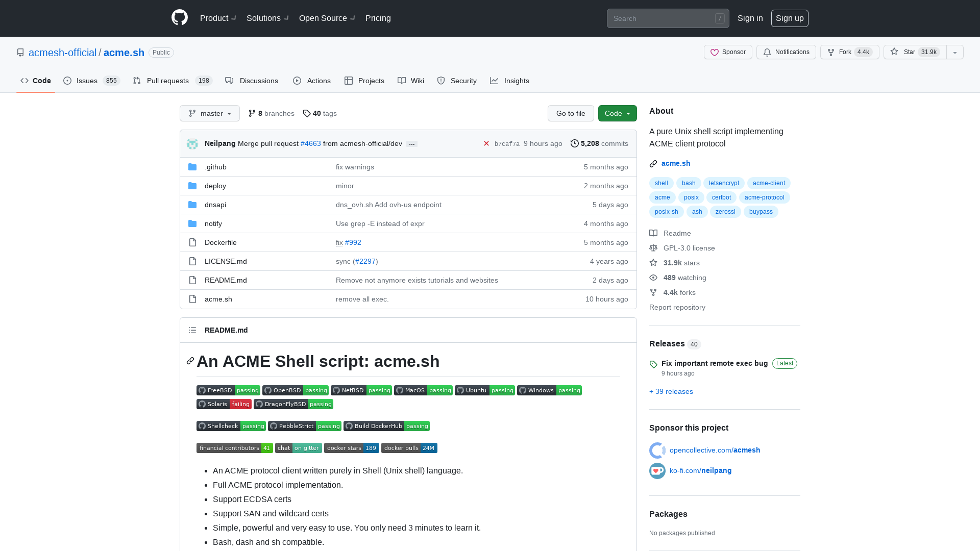The height and width of the screenshot is (551, 980).
Task: Click the Dockerfile file icon
Action: click(192, 242)
